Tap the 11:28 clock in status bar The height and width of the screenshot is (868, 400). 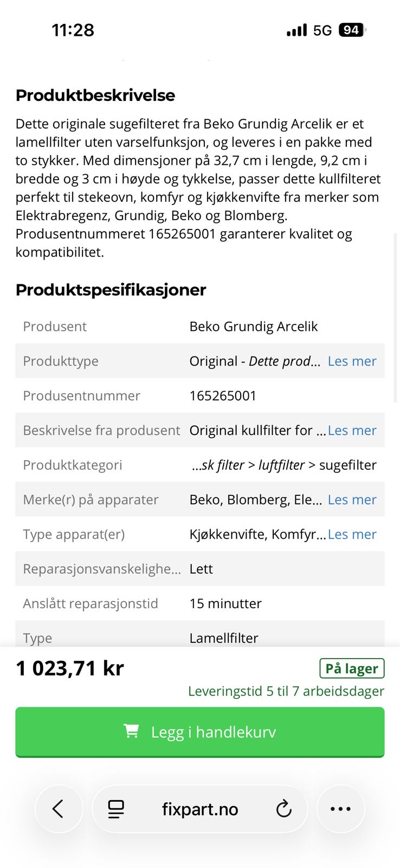(x=73, y=30)
